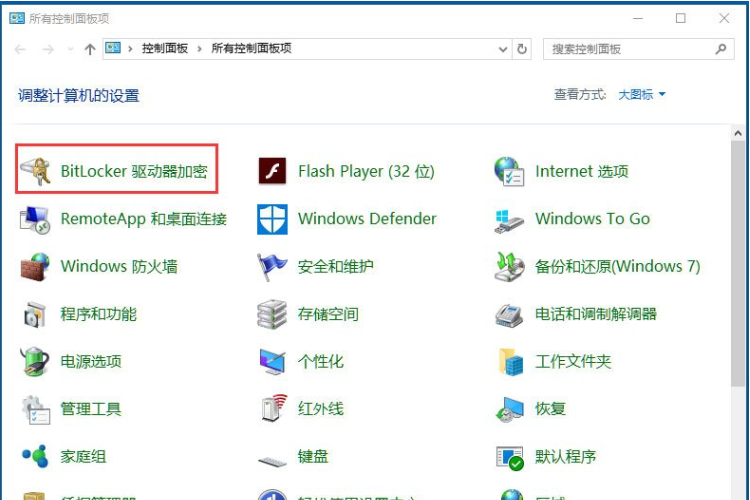Open the RemoteApp 和桌面连接 link
Viewport: 750px width, 500px height.
tap(143, 219)
